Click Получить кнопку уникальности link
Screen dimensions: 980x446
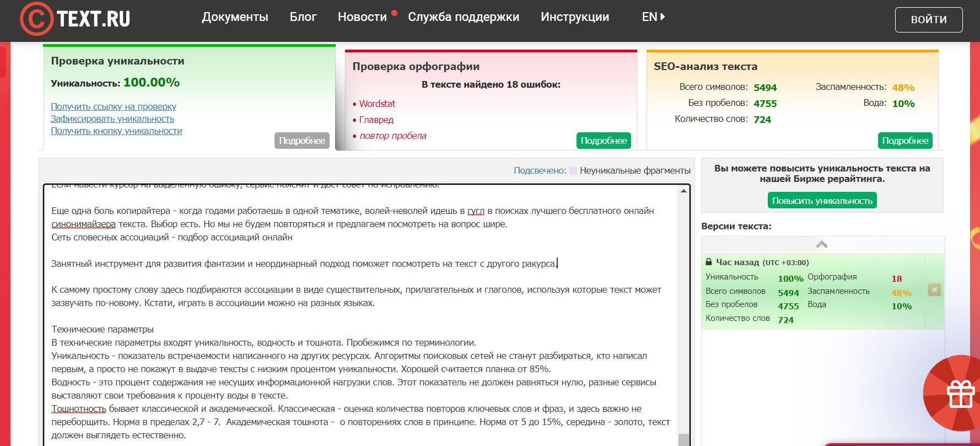pos(116,131)
